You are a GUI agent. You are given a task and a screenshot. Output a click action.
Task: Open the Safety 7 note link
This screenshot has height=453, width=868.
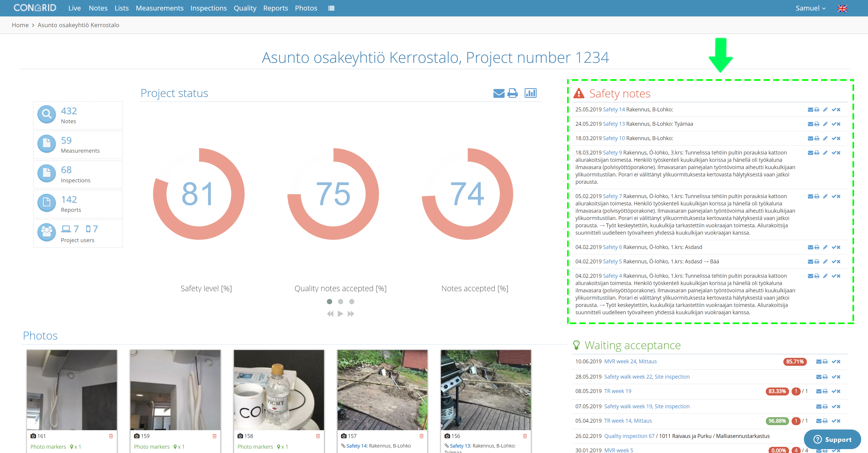click(612, 196)
